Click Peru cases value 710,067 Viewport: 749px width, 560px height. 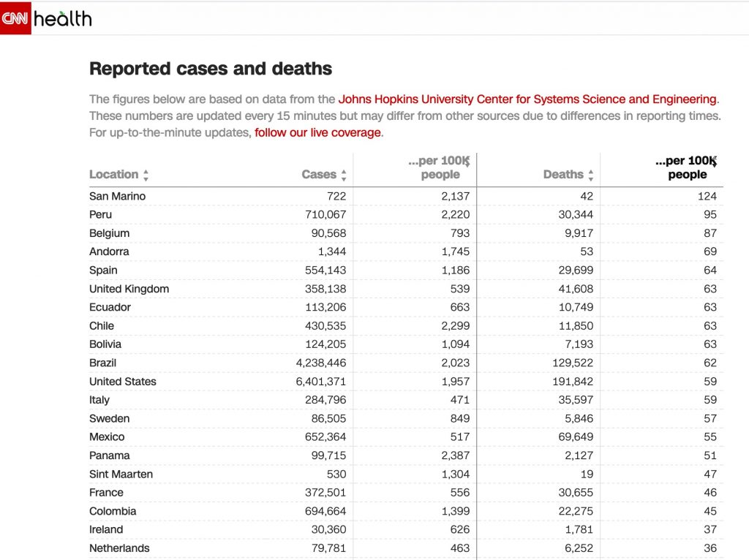click(x=325, y=215)
